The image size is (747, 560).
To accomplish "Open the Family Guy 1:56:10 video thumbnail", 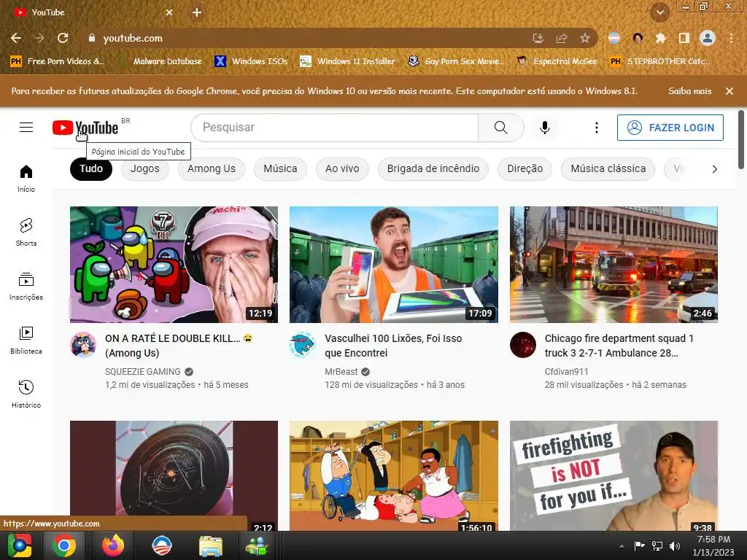I will point(394,475).
